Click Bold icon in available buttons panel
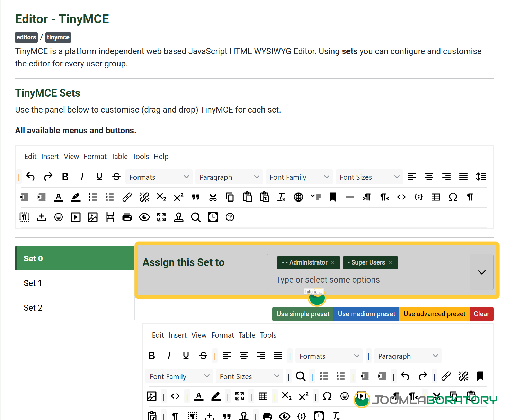Viewport: 507px width, 420px height. (65, 177)
